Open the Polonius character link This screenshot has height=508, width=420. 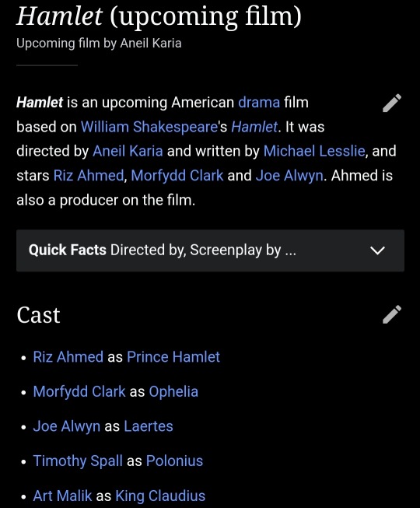[x=174, y=461]
